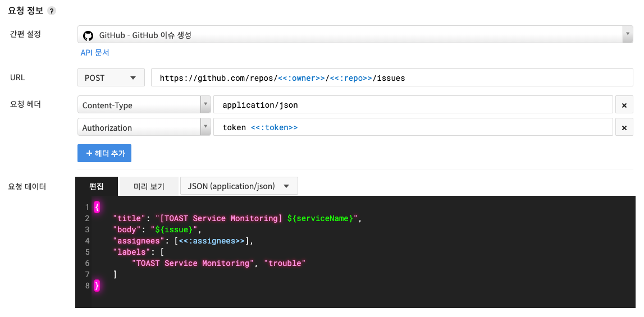Click the "TOAST Service Monitoring" label string on line 6
The width and height of the screenshot is (644, 317).
point(193,263)
